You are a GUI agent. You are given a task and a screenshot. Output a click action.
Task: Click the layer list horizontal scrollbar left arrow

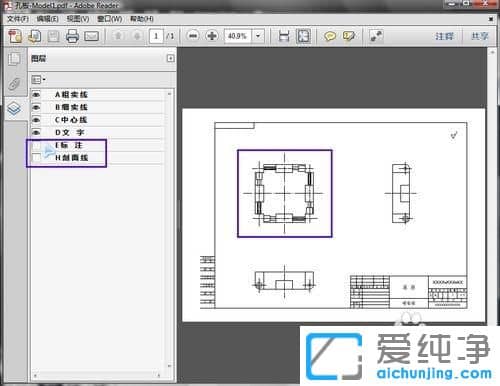(35, 375)
